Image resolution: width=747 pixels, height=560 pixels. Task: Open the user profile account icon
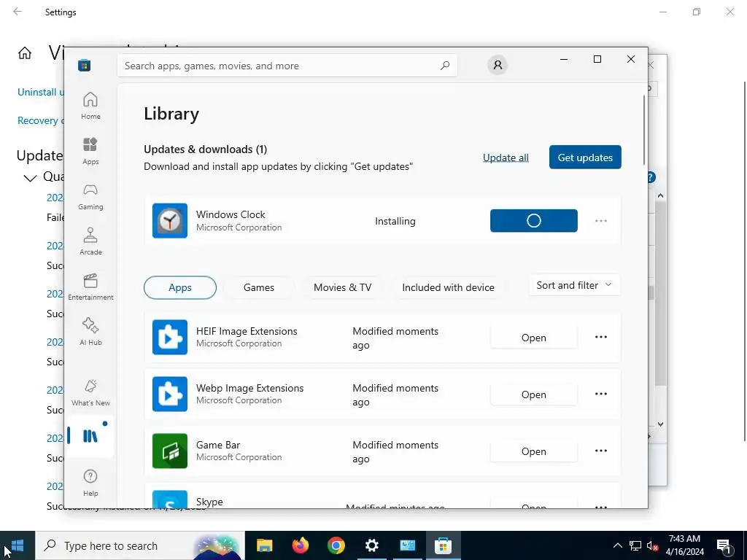(498, 65)
